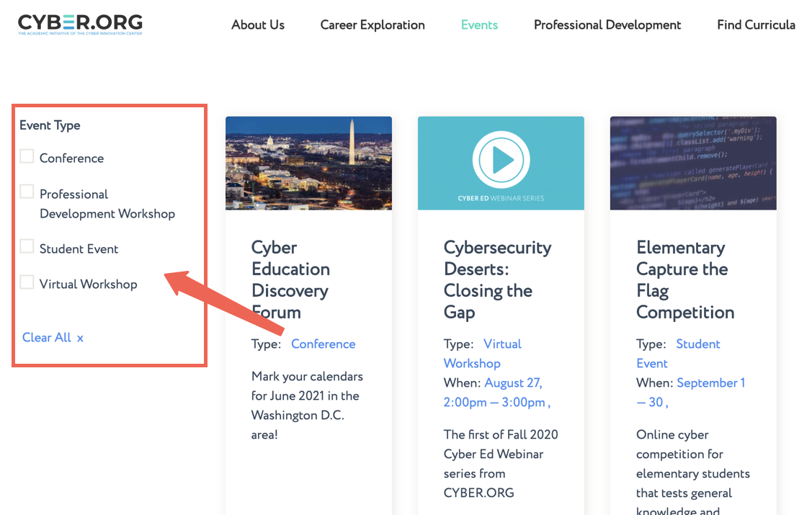
Task: Go to the Events tab
Action: coord(479,24)
